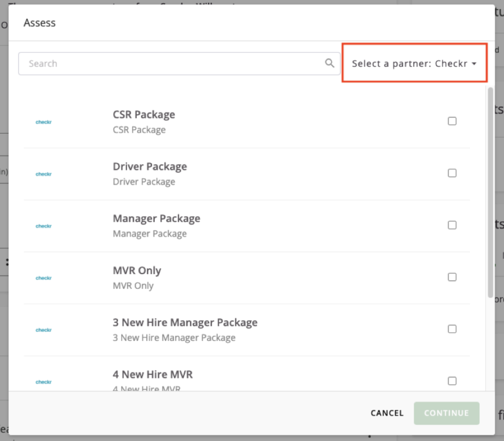Open the Select a partner dropdown

pyautogui.click(x=414, y=63)
